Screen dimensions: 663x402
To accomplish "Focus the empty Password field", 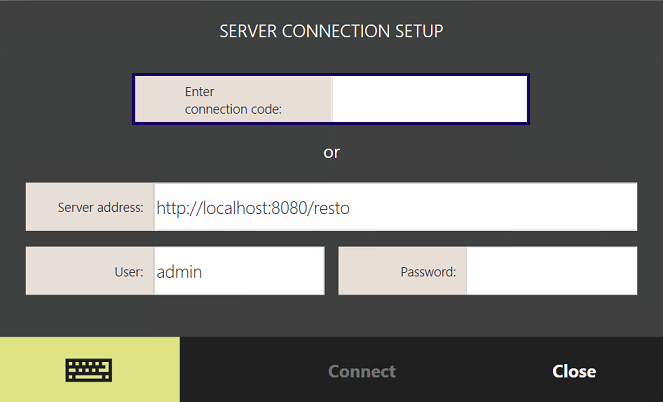I will (x=550, y=271).
